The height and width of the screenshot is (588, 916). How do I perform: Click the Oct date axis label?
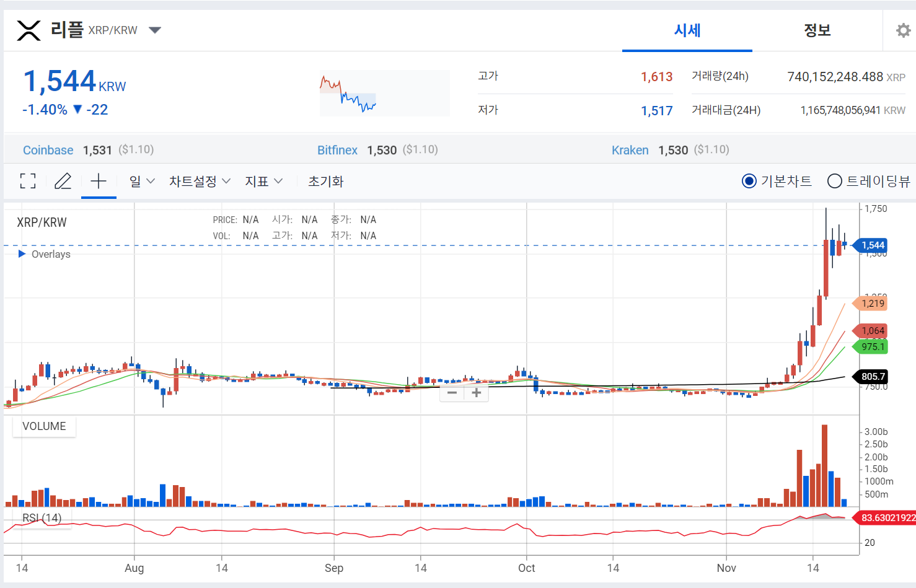pyautogui.click(x=526, y=568)
